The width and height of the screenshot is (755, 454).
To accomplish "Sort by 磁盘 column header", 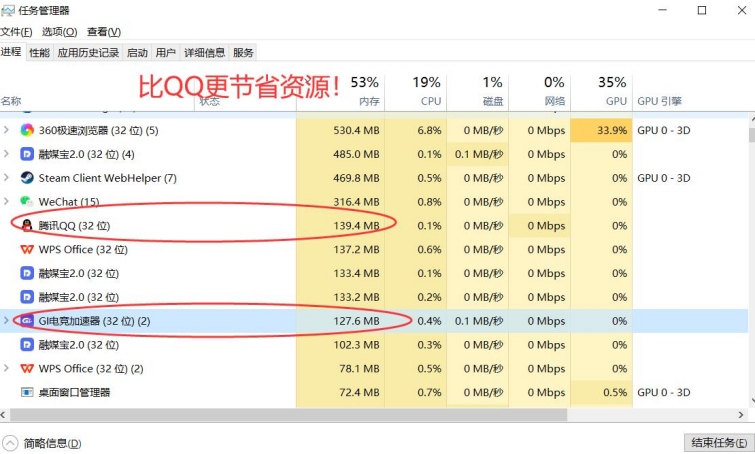I will pos(477,91).
